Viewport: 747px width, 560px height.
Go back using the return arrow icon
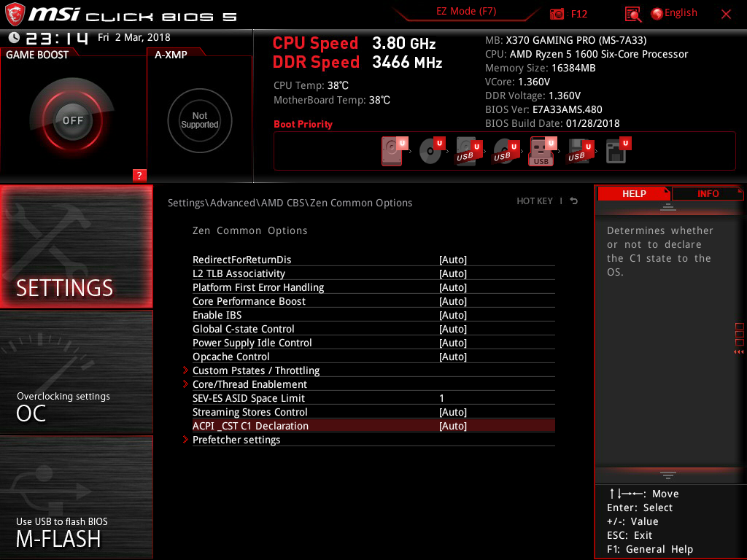pyautogui.click(x=574, y=201)
